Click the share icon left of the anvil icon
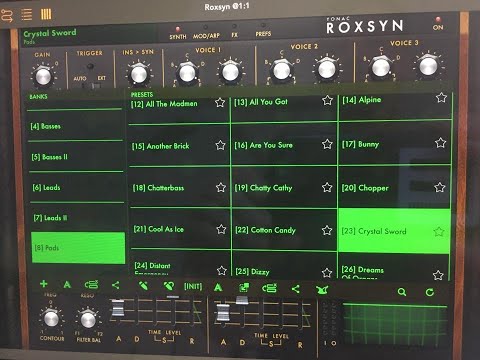480x360 pixels. (295, 289)
